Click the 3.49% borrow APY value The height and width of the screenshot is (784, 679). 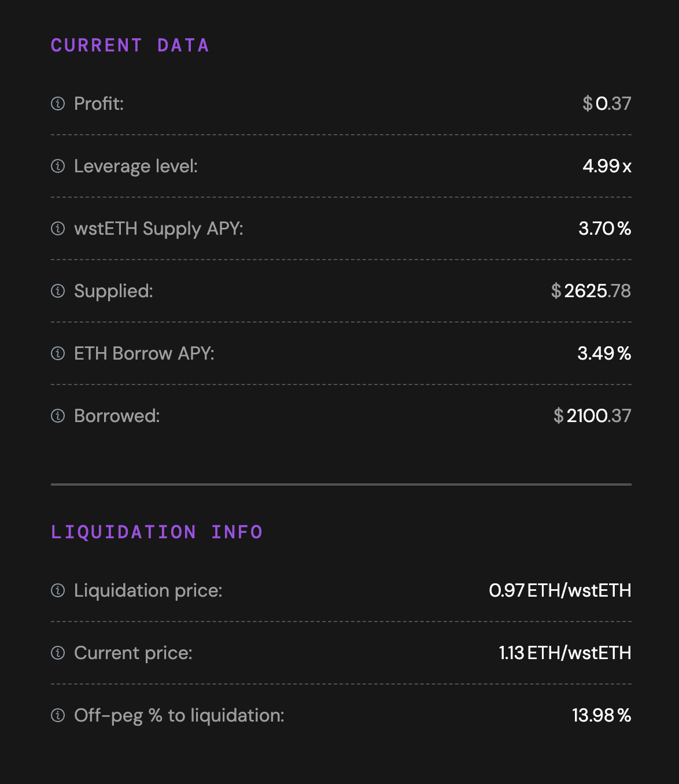click(x=604, y=353)
